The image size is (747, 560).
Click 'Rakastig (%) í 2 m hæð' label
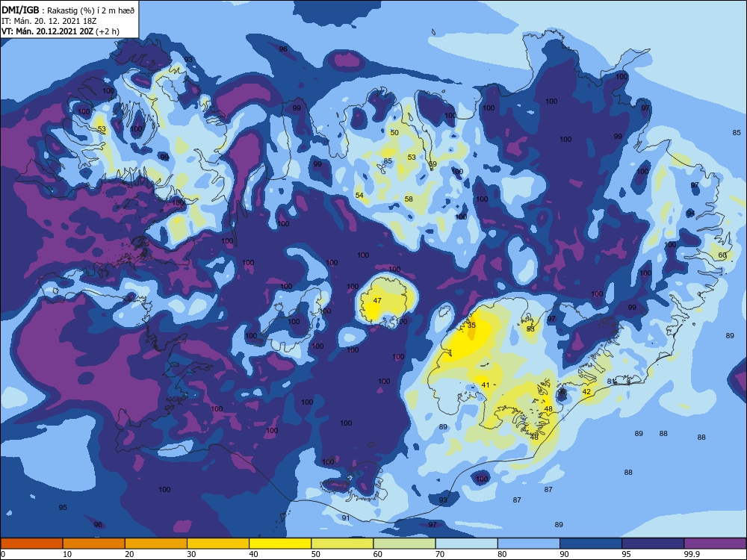91,10
